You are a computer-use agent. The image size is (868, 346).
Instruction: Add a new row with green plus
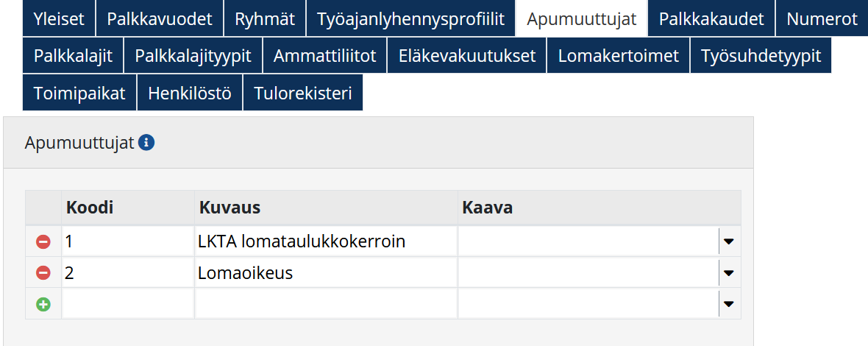(43, 304)
